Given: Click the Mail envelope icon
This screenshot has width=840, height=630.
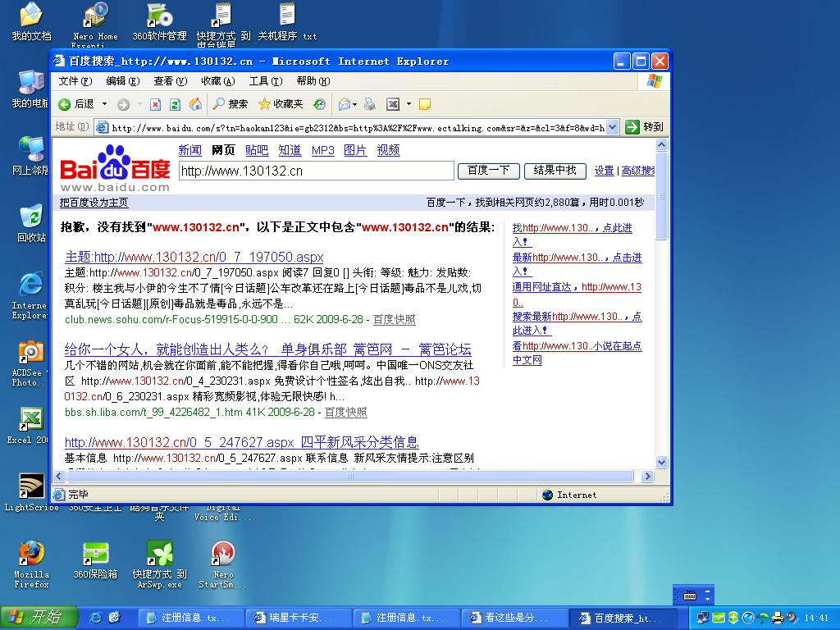Looking at the screenshot, I should point(345,104).
